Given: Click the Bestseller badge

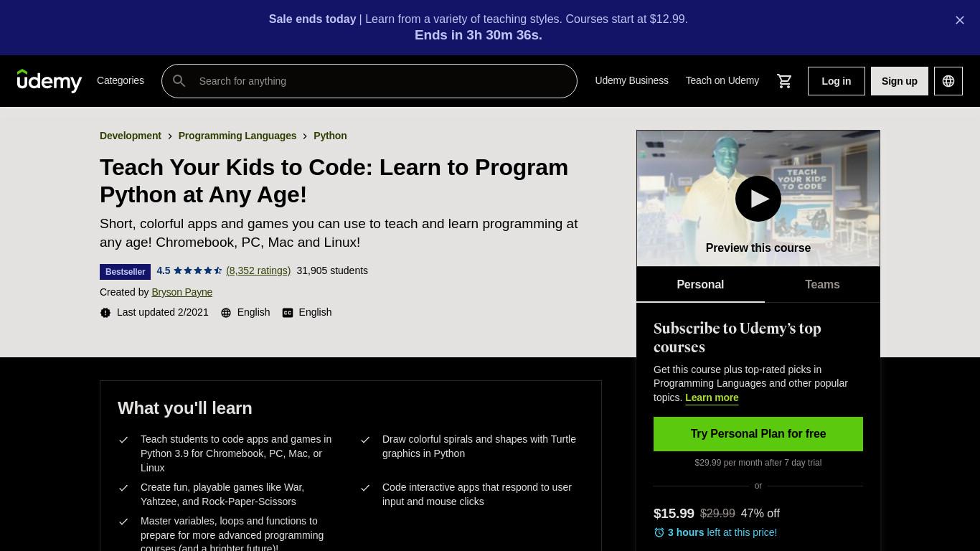Looking at the screenshot, I should (x=126, y=272).
